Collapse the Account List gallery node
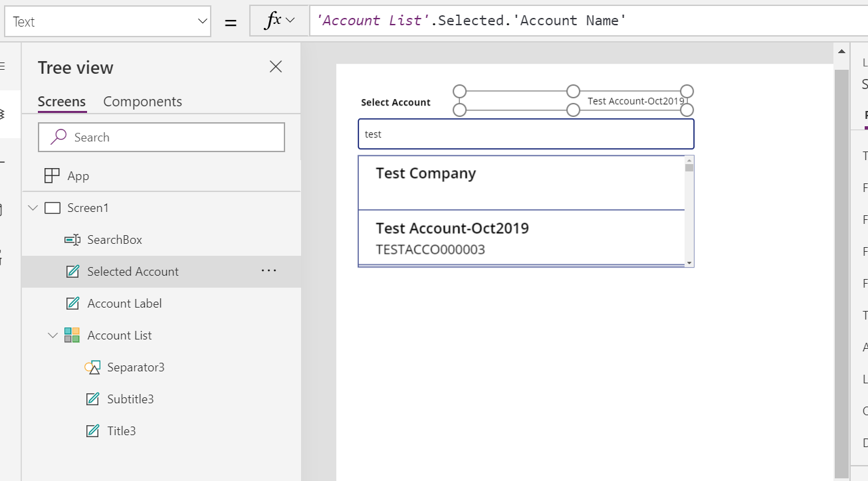868x481 pixels. (x=53, y=336)
